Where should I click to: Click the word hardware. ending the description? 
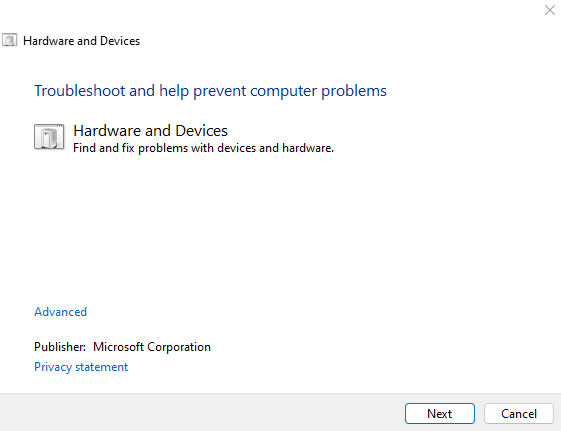point(308,148)
